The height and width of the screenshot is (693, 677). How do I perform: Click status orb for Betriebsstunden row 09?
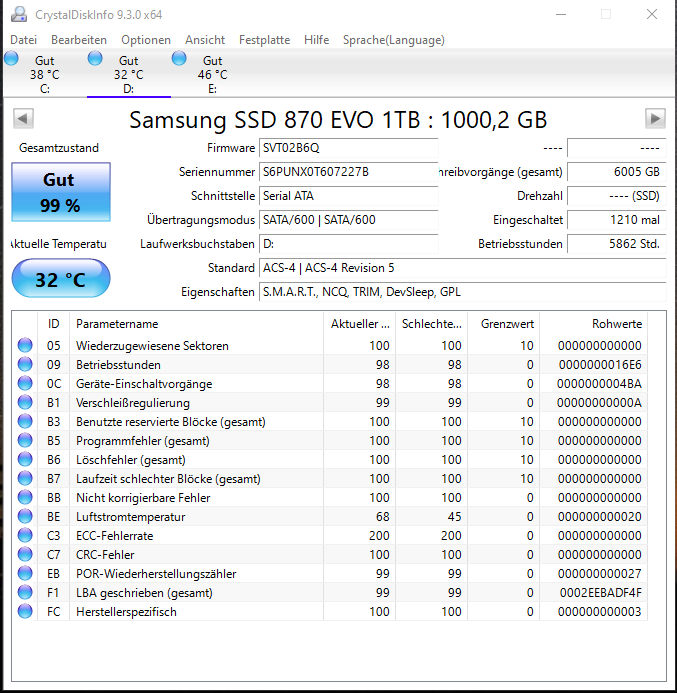(25, 364)
